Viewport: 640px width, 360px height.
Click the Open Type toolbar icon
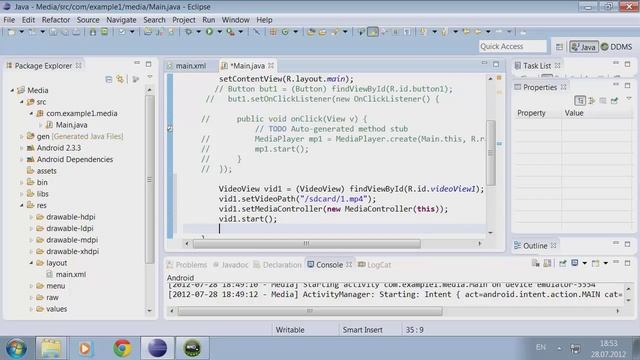(311, 31)
